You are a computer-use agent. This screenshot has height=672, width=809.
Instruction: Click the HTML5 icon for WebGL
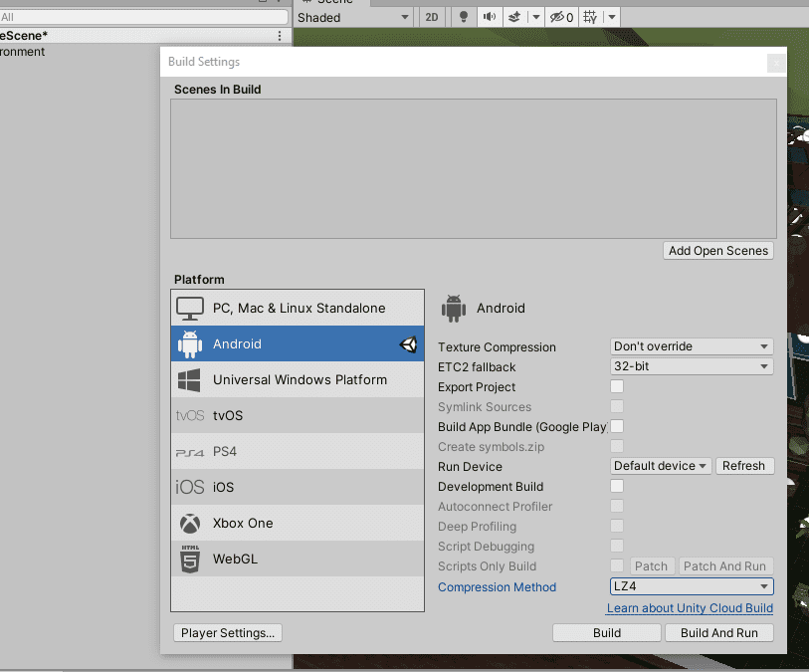(190, 560)
